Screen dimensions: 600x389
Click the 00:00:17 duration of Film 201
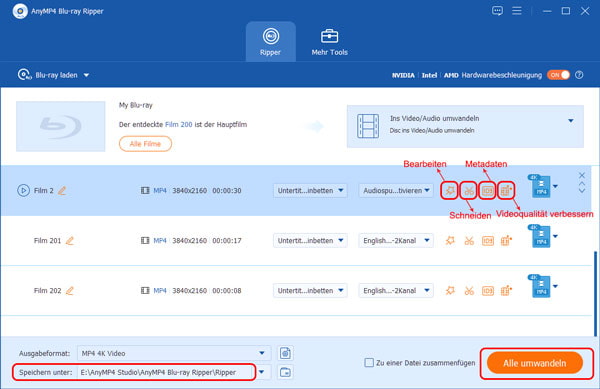[x=227, y=241]
